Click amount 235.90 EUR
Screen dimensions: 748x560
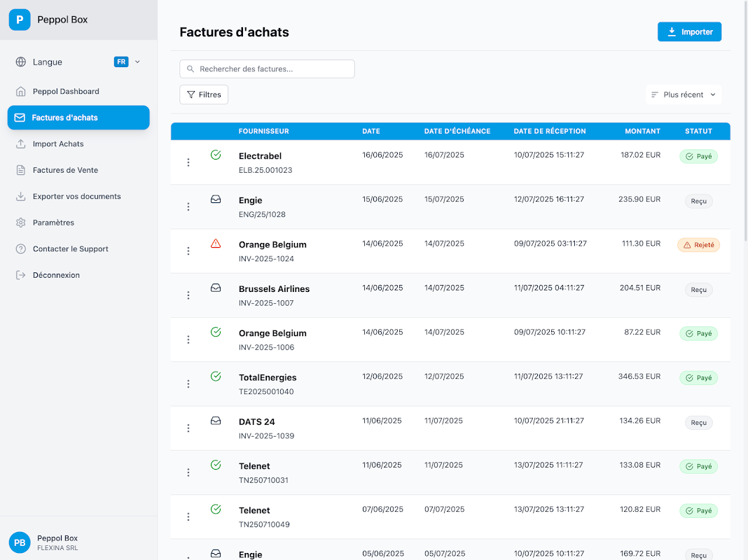pyautogui.click(x=639, y=199)
